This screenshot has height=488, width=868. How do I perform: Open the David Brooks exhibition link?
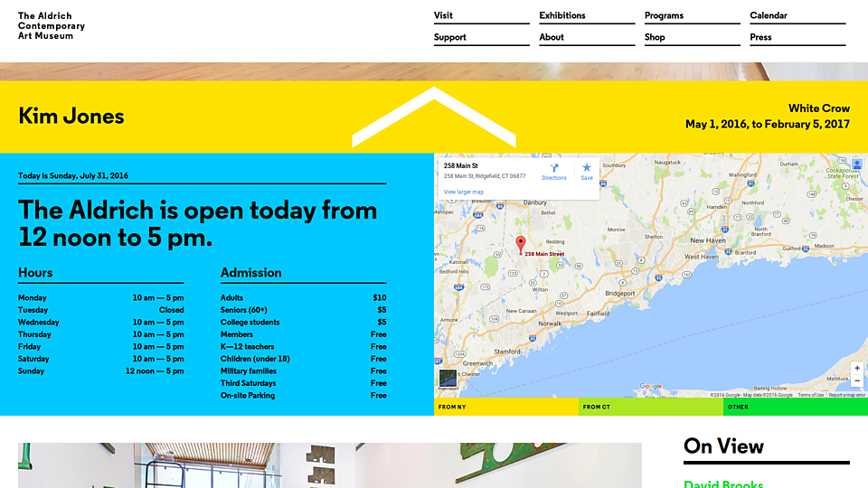click(723, 483)
